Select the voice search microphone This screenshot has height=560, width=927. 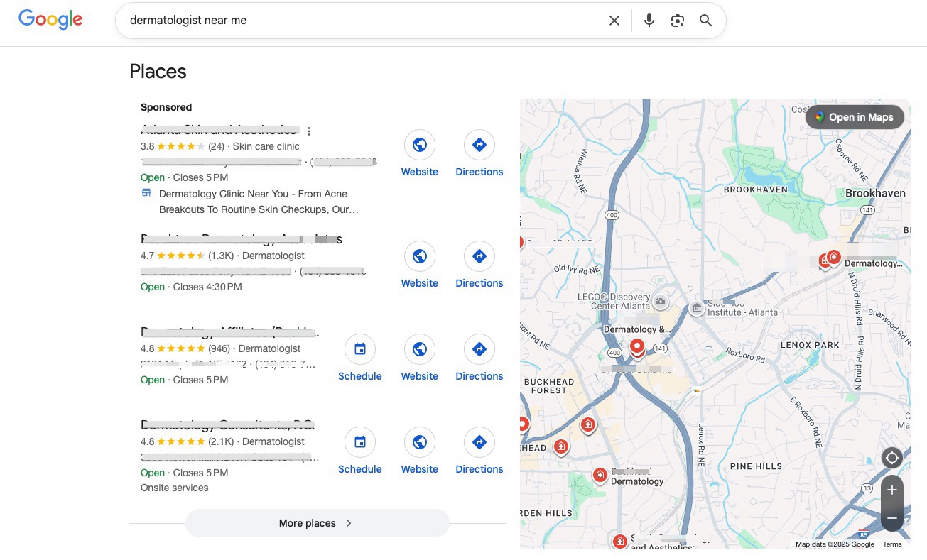[x=649, y=20]
